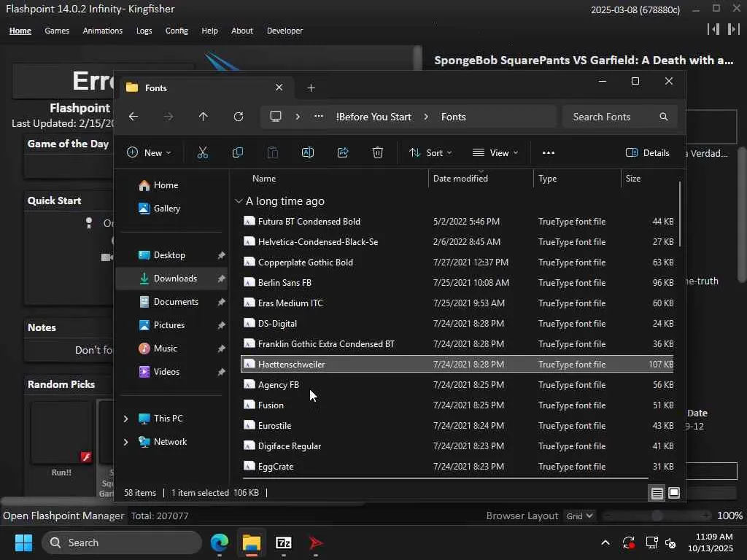Click the file list horizontal scrollbar
Image resolution: width=747 pixels, height=560 pixels.
tap(446, 478)
